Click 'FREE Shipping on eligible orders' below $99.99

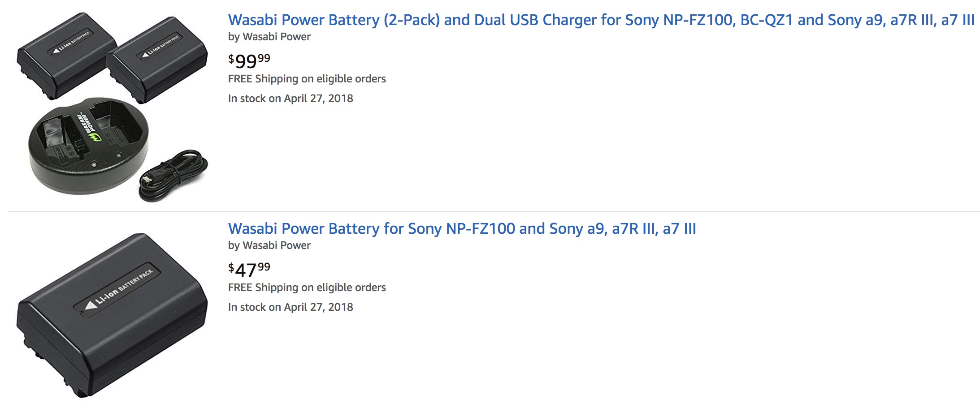[x=307, y=79]
